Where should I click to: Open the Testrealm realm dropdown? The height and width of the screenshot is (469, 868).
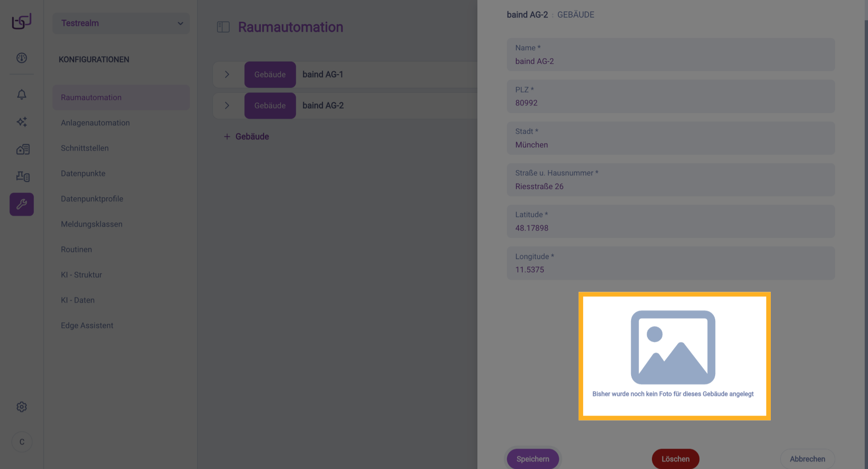click(x=121, y=23)
